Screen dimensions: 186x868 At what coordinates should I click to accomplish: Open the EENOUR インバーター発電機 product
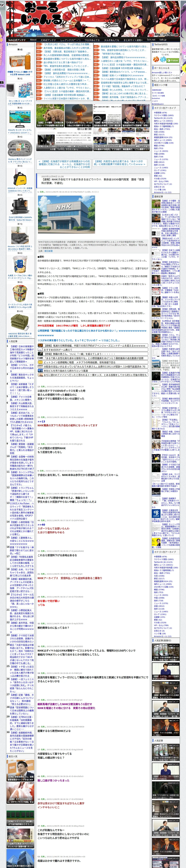[20, 189]
